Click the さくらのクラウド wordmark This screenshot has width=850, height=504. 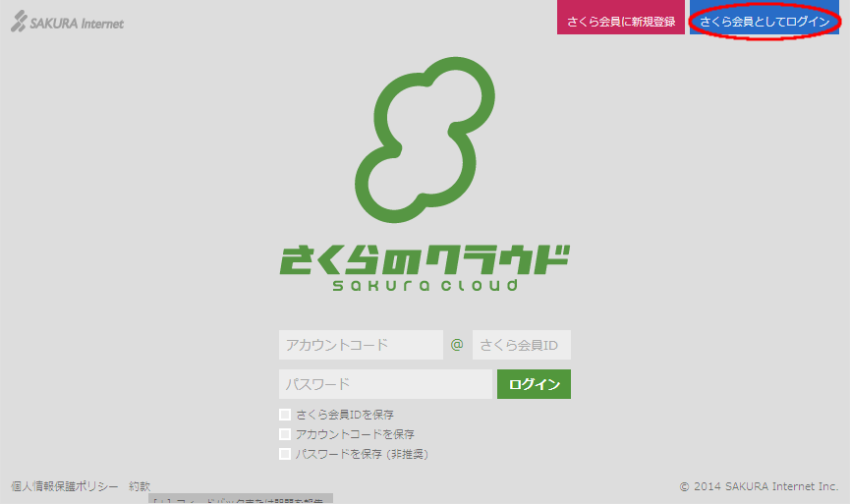(x=425, y=259)
